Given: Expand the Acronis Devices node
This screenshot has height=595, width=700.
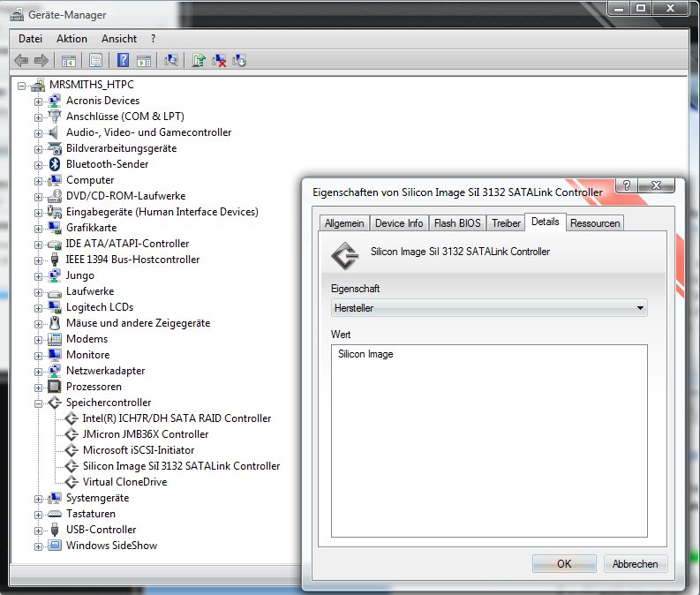Looking at the screenshot, I should click(38, 102).
